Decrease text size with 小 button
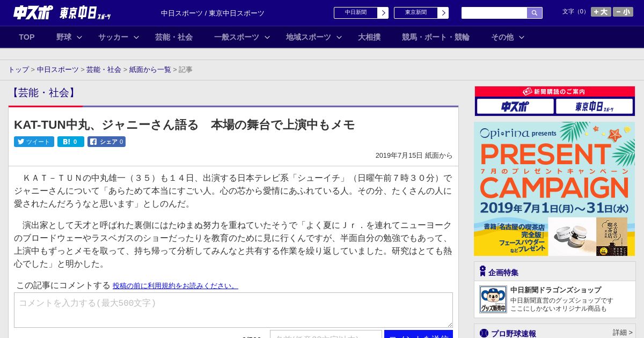Screen dimensions: 644x338 click(623, 12)
